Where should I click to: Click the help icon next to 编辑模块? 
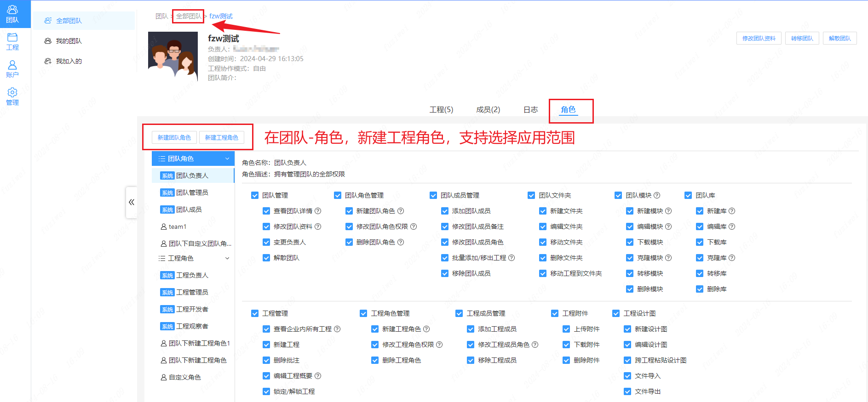pos(668,226)
